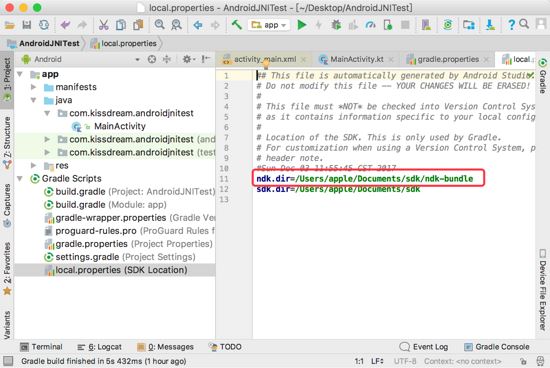The image size is (550, 368).
Task: Open Project Structure icon in the toolbar
Action: (469, 25)
